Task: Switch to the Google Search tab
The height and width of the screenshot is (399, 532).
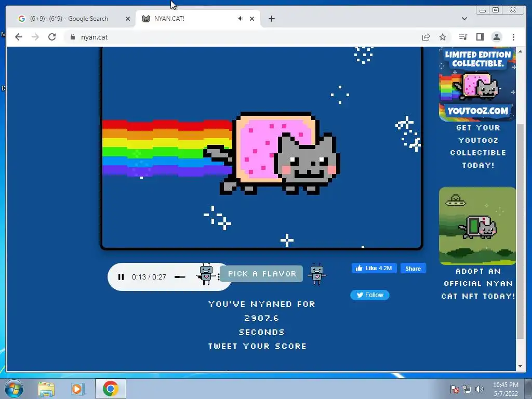Action: pyautogui.click(x=69, y=19)
